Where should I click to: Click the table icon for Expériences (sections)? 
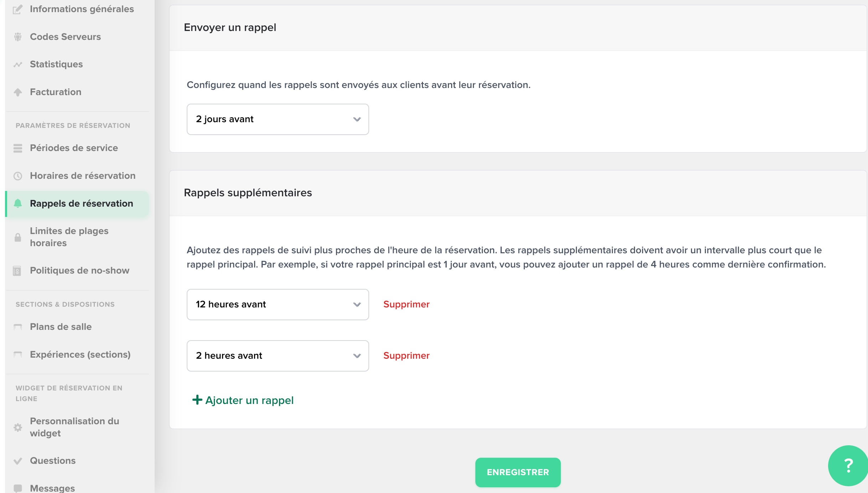click(18, 354)
